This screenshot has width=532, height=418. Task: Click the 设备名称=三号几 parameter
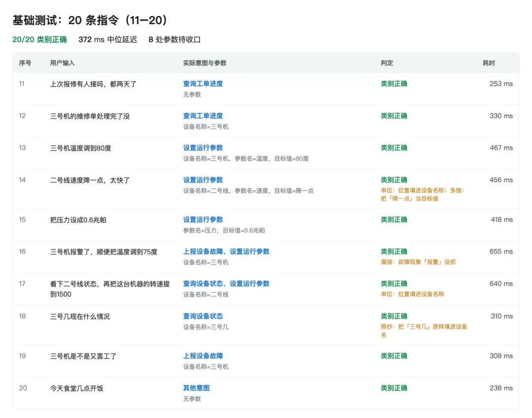coord(206,327)
